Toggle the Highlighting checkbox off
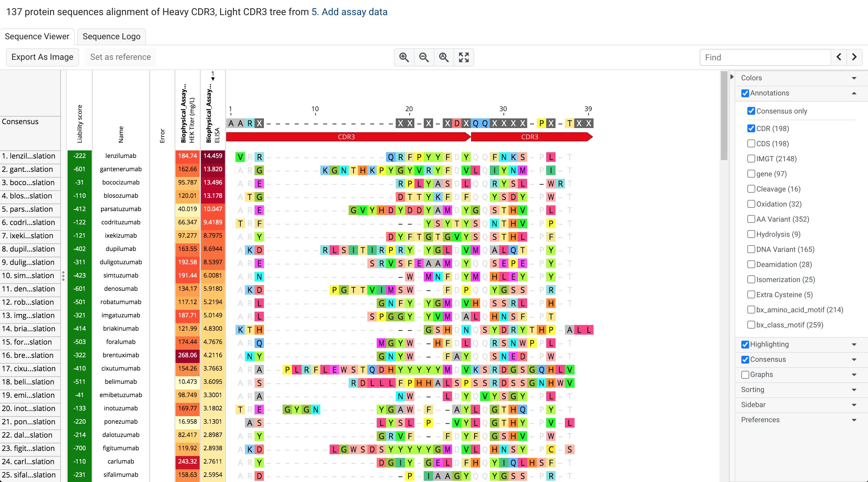 tap(745, 344)
